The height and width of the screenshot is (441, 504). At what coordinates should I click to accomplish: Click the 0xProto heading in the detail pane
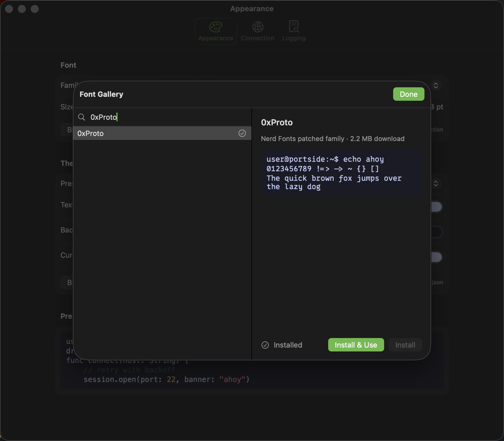[277, 122]
